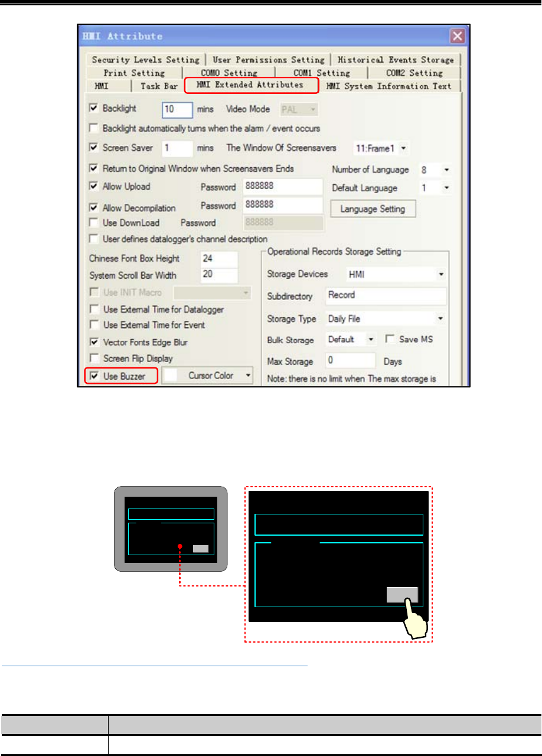Click the Chinese Font Box Height field
This screenshot has width=542, height=756.
point(219,259)
